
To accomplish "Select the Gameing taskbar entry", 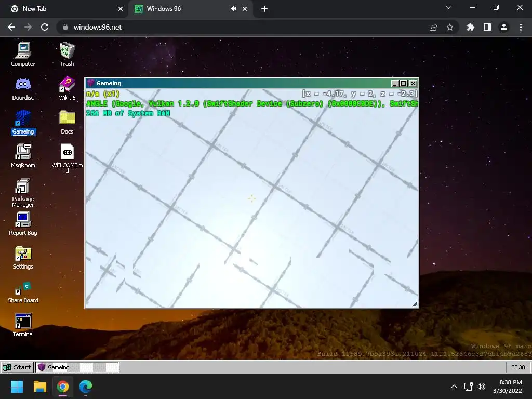I will 77,367.
